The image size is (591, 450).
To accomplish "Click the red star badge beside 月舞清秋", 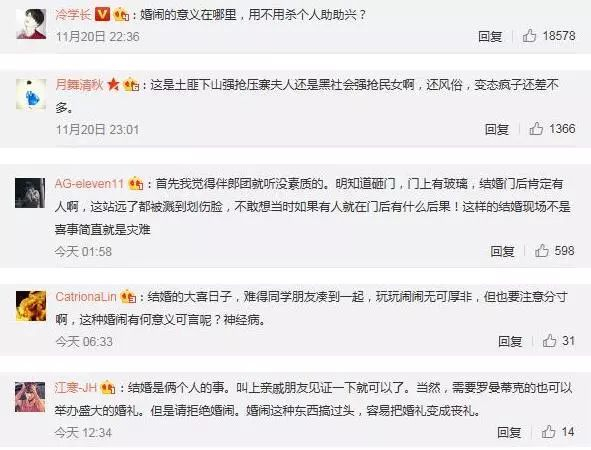I will pyautogui.click(x=113, y=85).
